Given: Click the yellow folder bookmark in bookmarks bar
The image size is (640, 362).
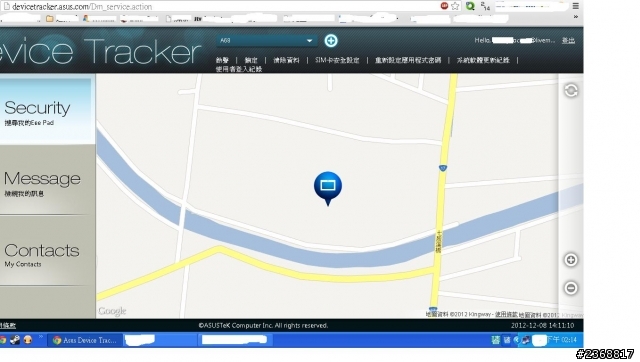Looking at the screenshot, I should [50, 18].
